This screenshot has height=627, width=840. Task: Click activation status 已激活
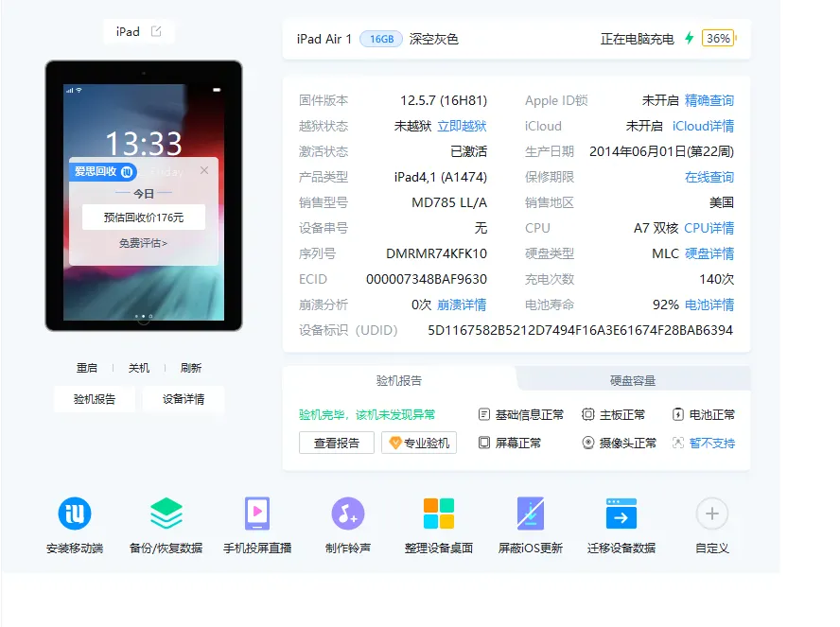pos(469,151)
